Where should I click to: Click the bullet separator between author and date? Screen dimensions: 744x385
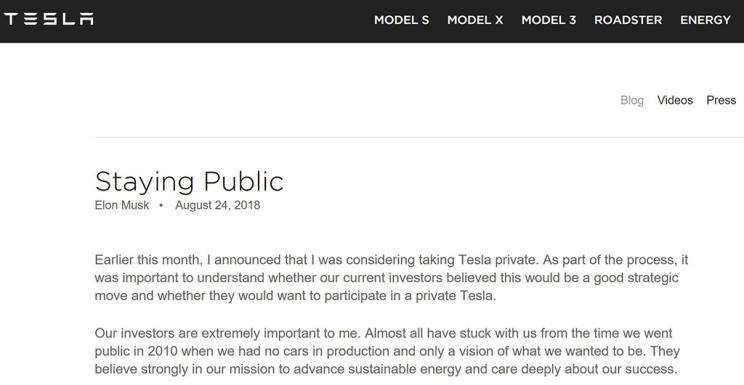point(161,206)
